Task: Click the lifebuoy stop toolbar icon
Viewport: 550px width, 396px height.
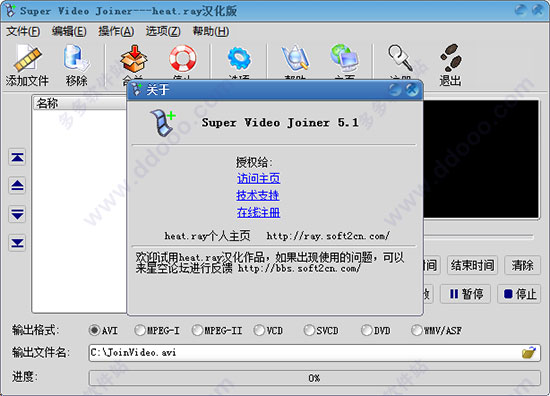Action: coord(182,58)
